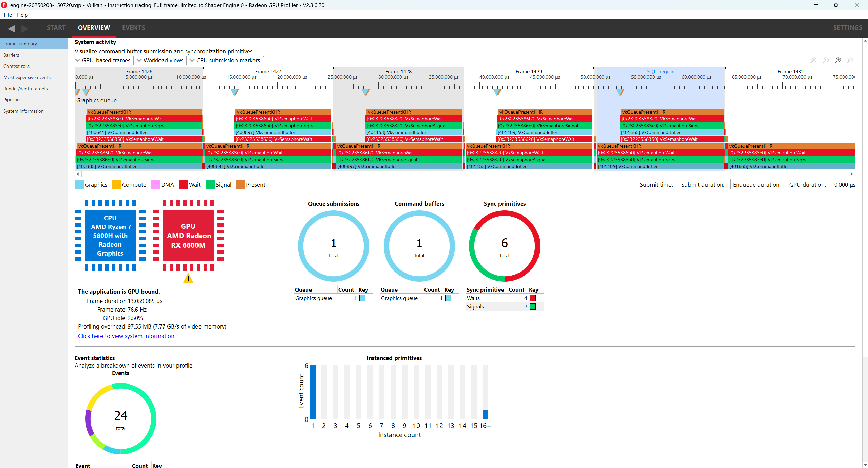Click the CPU submission marker in Frame 1427
This screenshot has width=868, height=468.
[x=234, y=92]
